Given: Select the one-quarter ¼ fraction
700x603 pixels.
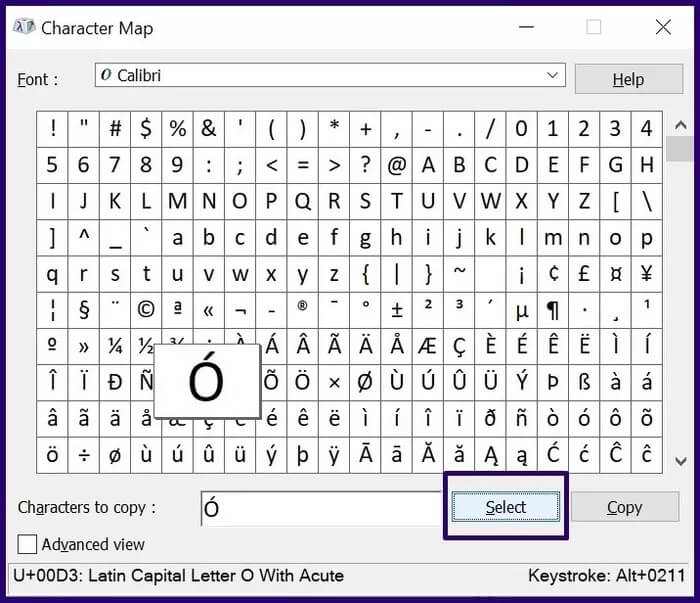Looking at the screenshot, I should 115,346.
